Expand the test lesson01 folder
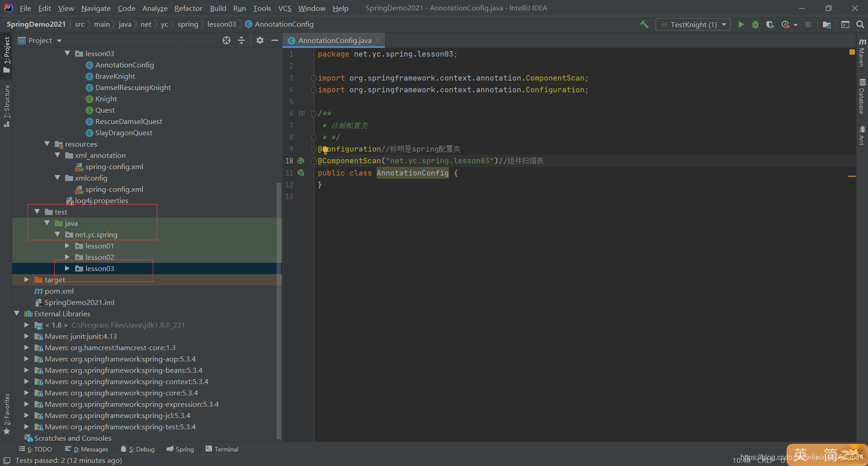The width and height of the screenshot is (868, 466). coord(67,246)
